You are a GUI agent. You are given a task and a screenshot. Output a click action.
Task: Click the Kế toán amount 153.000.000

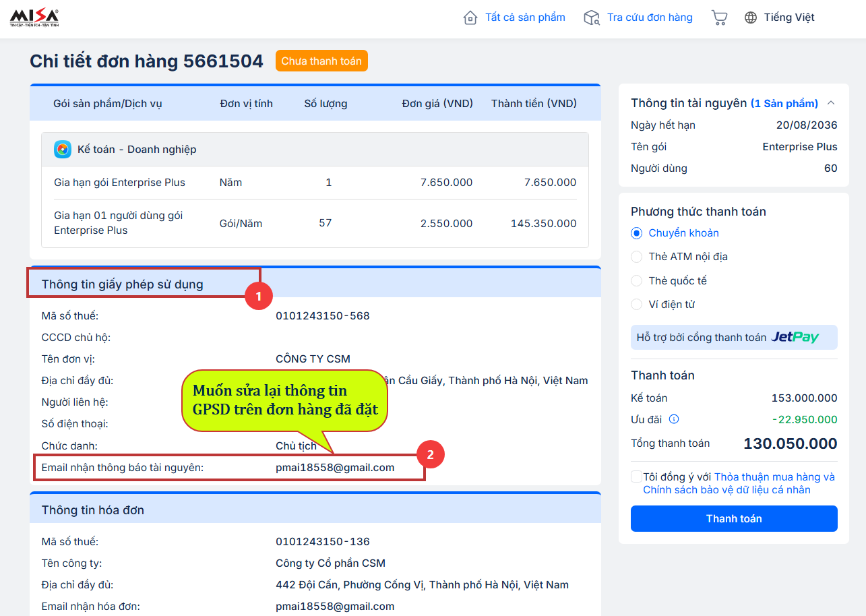click(x=805, y=398)
